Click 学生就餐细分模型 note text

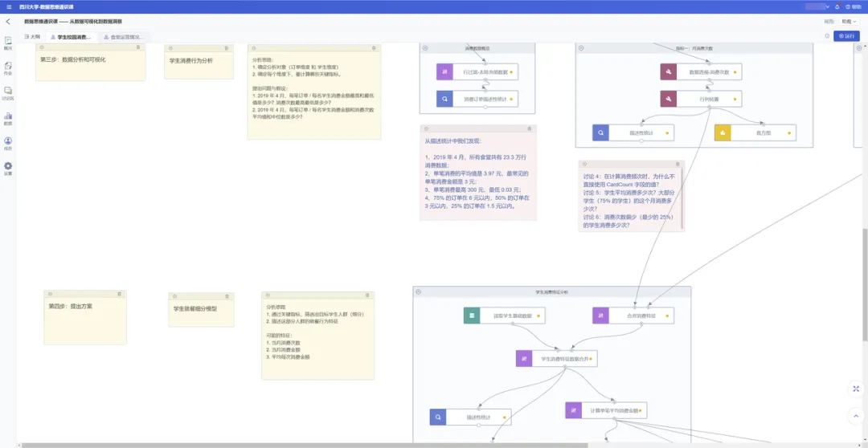tap(194, 308)
